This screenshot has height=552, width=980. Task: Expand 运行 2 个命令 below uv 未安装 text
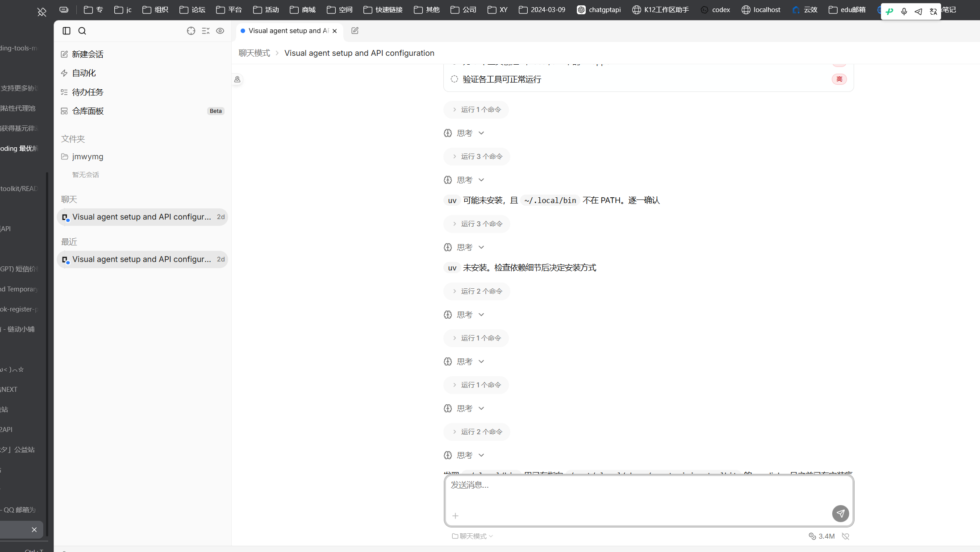pos(477,291)
